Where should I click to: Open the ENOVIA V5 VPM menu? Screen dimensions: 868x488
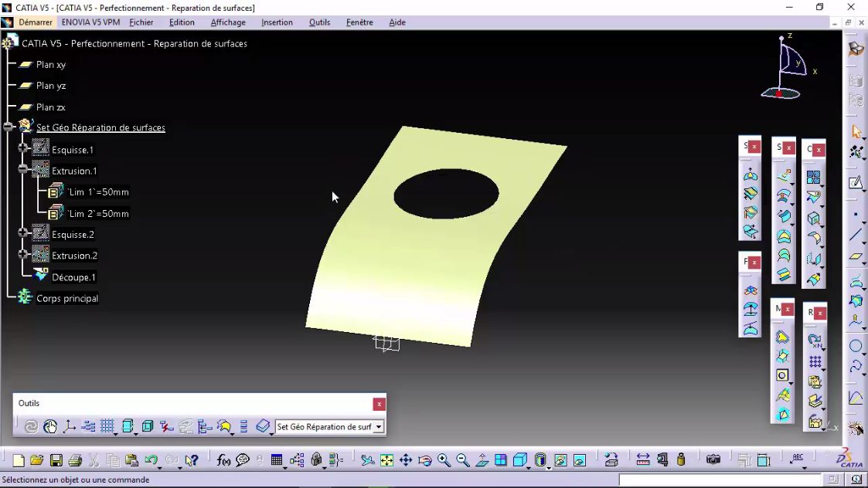tap(89, 22)
